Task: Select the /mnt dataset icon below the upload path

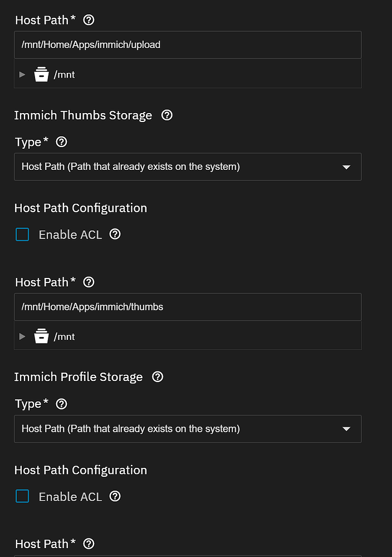Action: point(41,74)
